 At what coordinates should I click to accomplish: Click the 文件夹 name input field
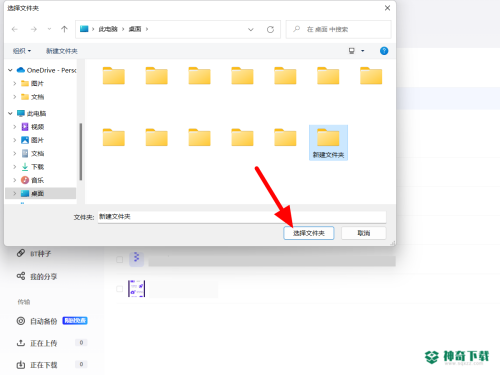coord(242,217)
